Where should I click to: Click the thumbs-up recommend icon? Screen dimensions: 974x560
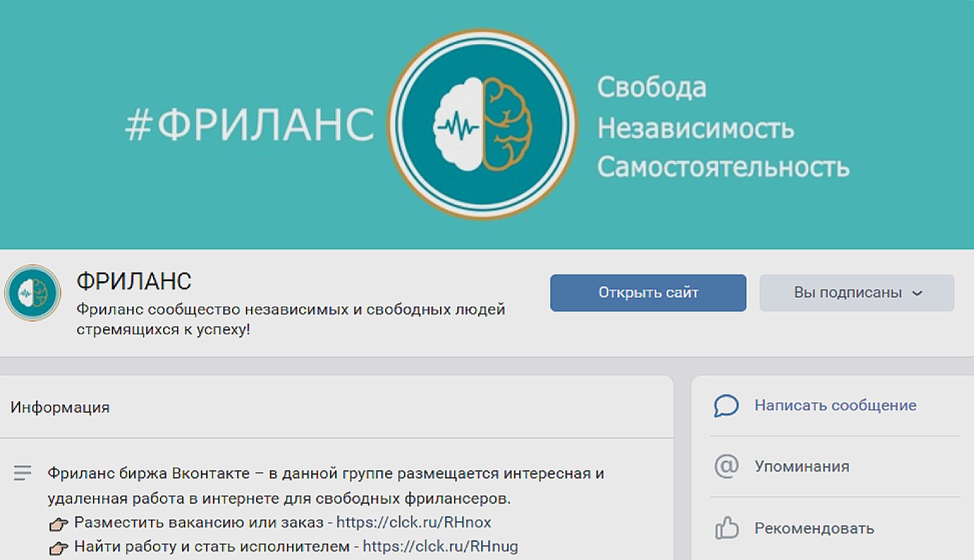pos(727,528)
